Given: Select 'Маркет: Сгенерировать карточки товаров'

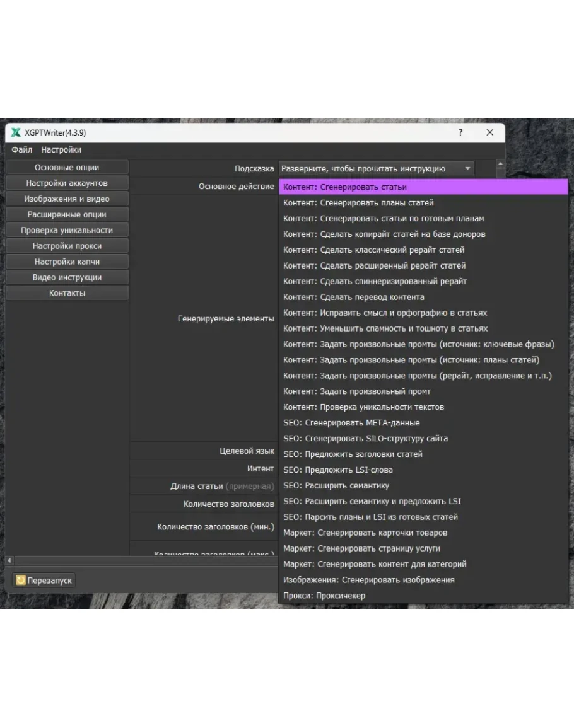Looking at the screenshot, I should (x=423, y=533).
